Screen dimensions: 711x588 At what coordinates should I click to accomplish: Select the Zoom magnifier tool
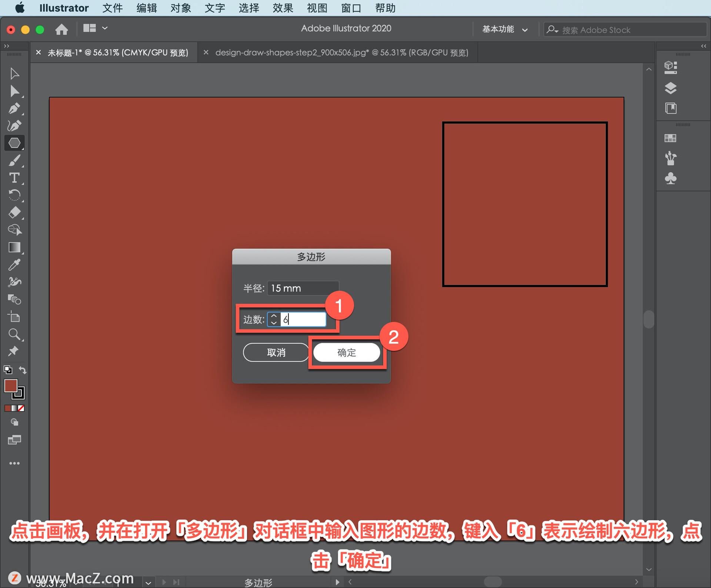point(14,334)
